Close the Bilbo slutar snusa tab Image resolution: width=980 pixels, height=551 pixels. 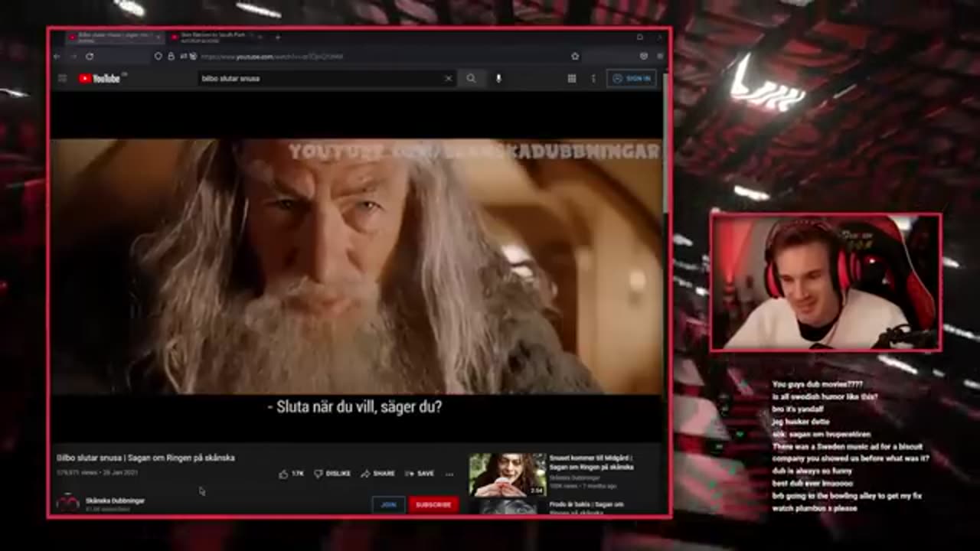pos(158,37)
